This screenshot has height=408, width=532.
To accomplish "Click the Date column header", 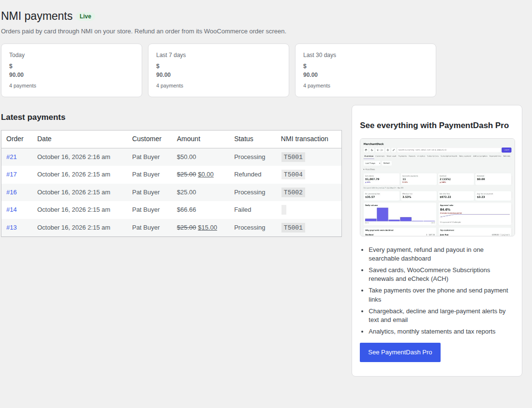I will tap(44, 139).
